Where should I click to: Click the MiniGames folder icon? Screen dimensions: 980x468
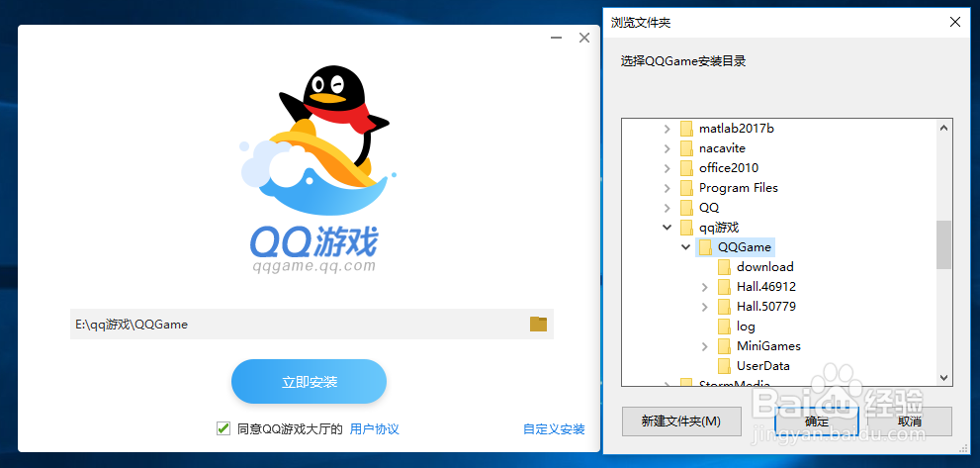click(x=725, y=346)
